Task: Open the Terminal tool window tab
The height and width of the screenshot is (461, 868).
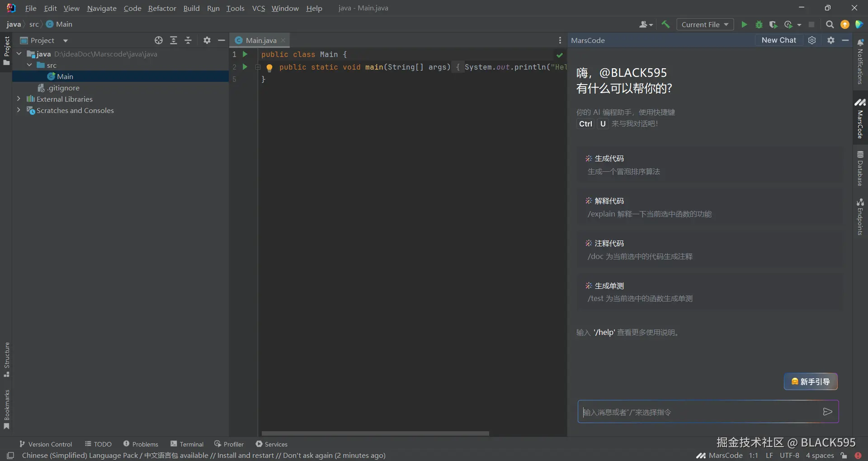Action: click(x=187, y=444)
